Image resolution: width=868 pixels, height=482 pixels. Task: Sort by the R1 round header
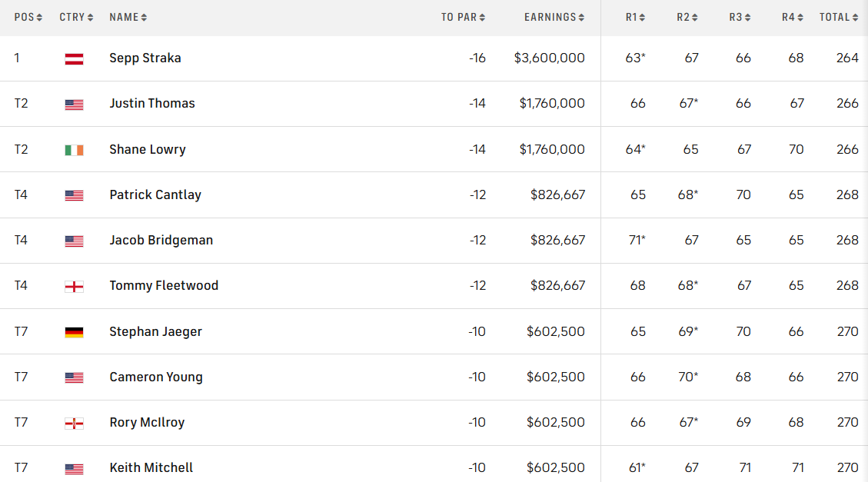(635, 17)
